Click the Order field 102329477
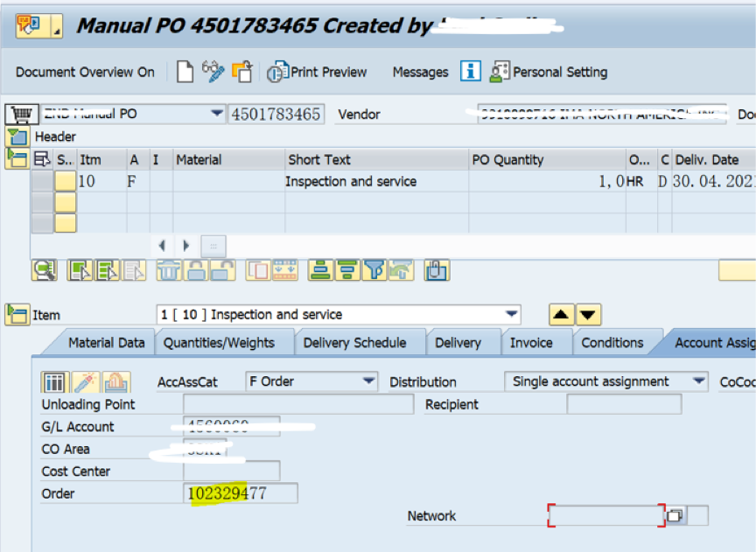Screen dimensions: 756x552 241,493
